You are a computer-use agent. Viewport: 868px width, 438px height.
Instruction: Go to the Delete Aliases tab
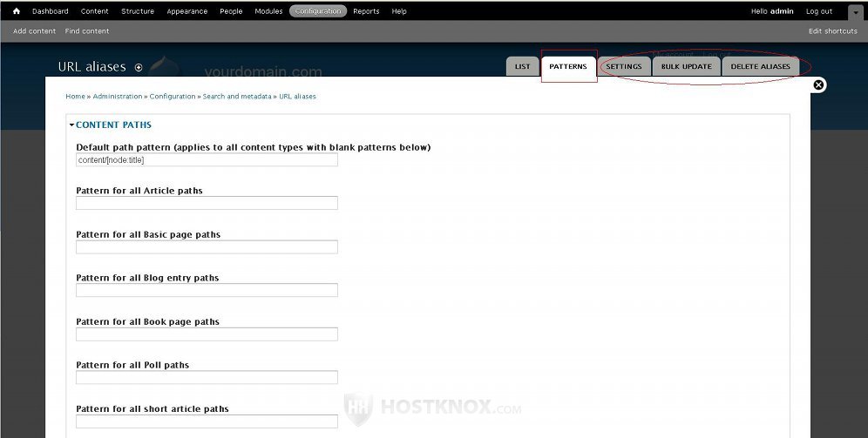click(760, 67)
